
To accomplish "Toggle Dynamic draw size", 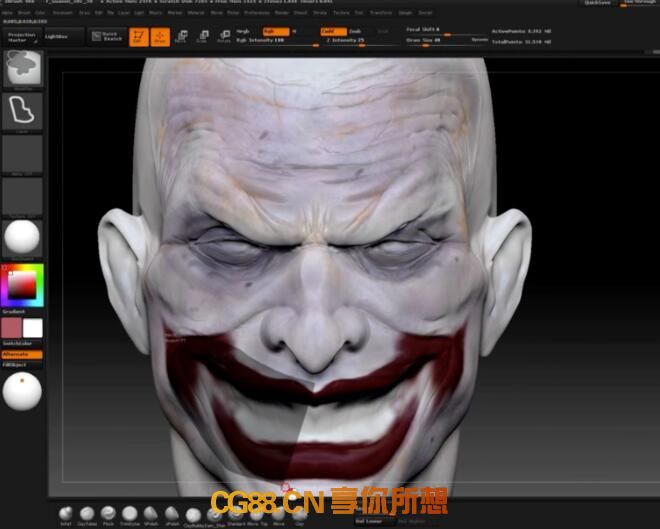I will pyautogui.click(x=479, y=40).
